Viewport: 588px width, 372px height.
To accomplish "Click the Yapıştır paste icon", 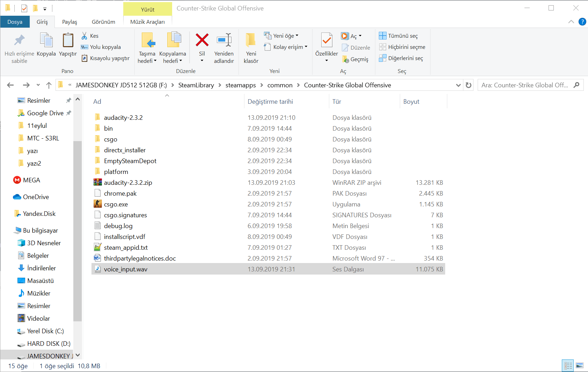I will (68, 40).
